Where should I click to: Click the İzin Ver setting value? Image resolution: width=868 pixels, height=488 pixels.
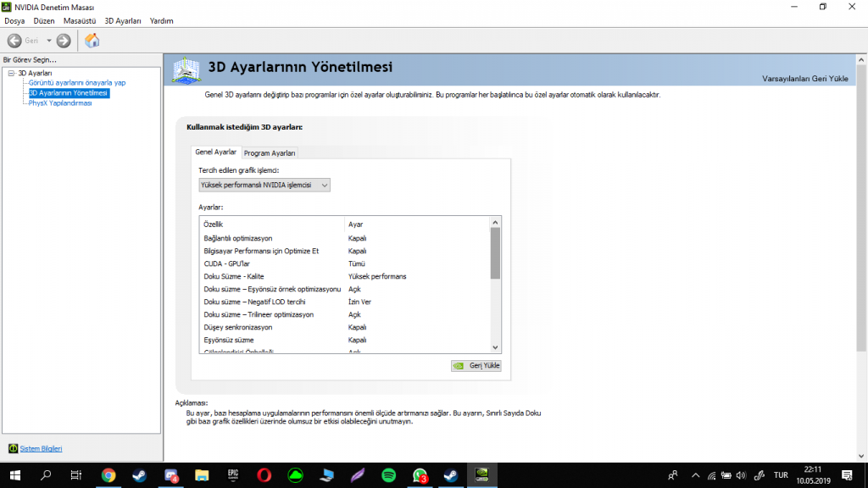click(359, 302)
